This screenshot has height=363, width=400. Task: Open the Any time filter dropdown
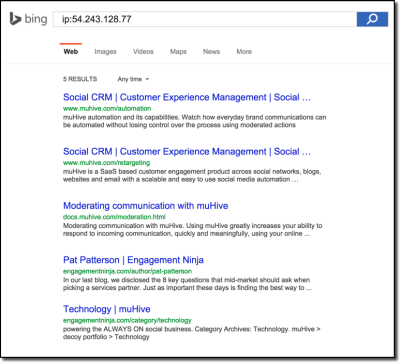click(133, 79)
